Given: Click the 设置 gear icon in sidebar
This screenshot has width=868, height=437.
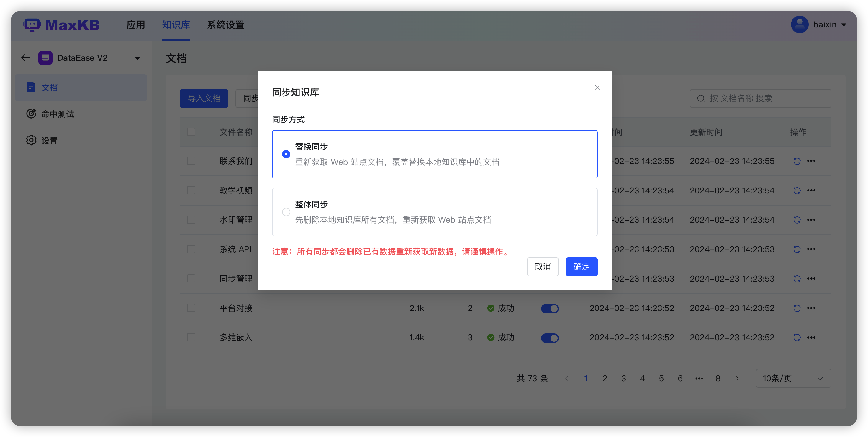Looking at the screenshot, I should click(31, 140).
